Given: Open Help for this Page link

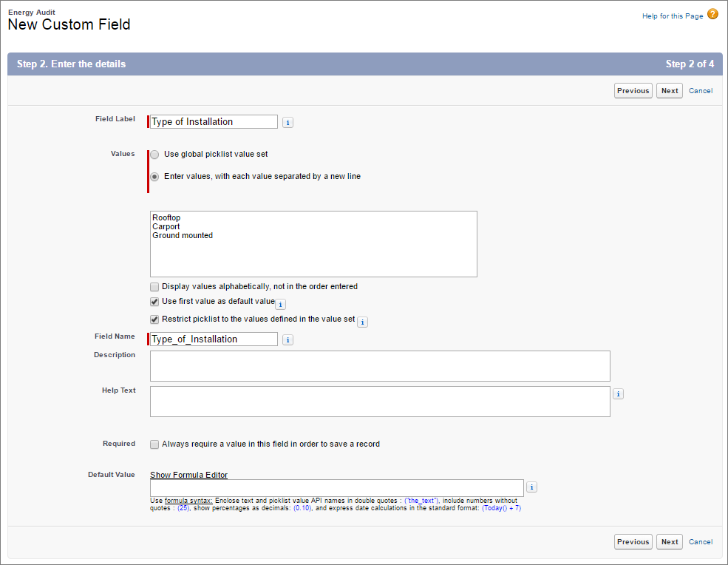Looking at the screenshot, I should pos(673,16).
